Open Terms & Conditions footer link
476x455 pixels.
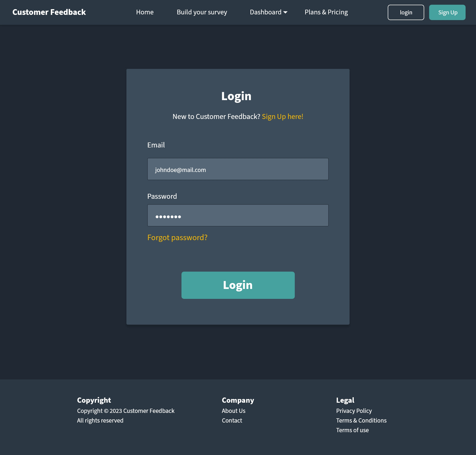361,421
